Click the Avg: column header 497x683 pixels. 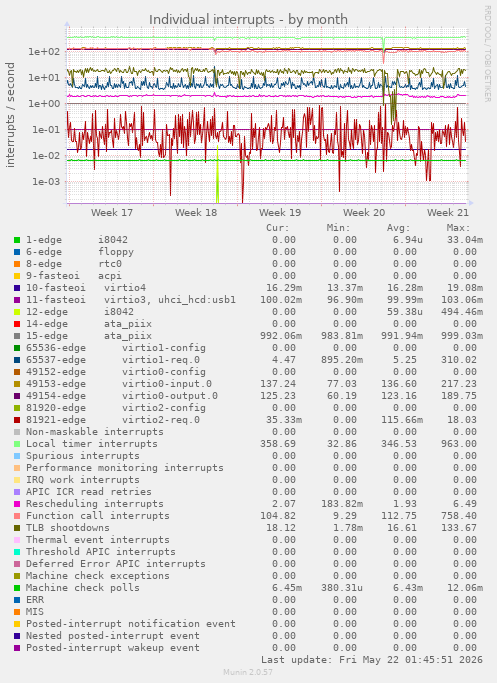click(399, 228)
